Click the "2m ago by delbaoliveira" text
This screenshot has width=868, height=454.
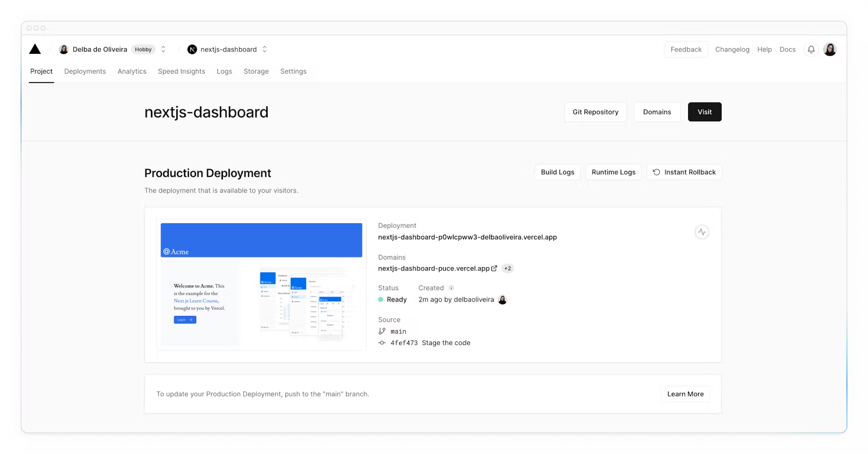(x=456, y=299)
